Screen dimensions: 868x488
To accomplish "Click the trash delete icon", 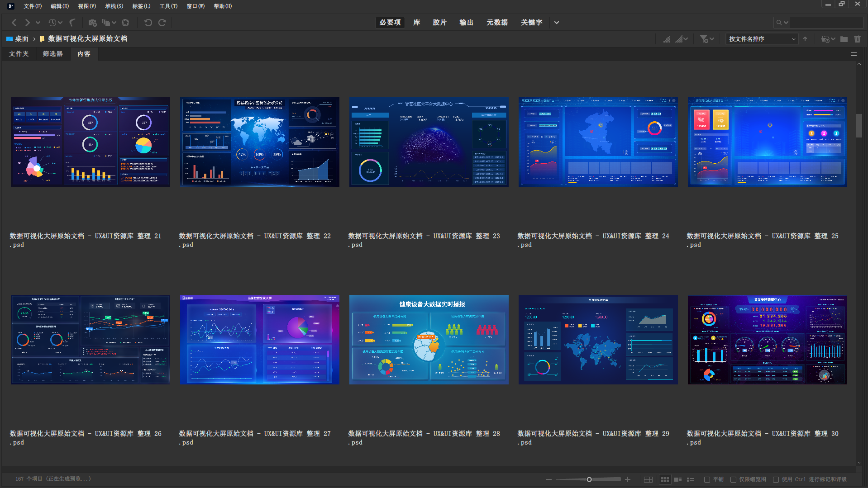I will coord(857,39).
